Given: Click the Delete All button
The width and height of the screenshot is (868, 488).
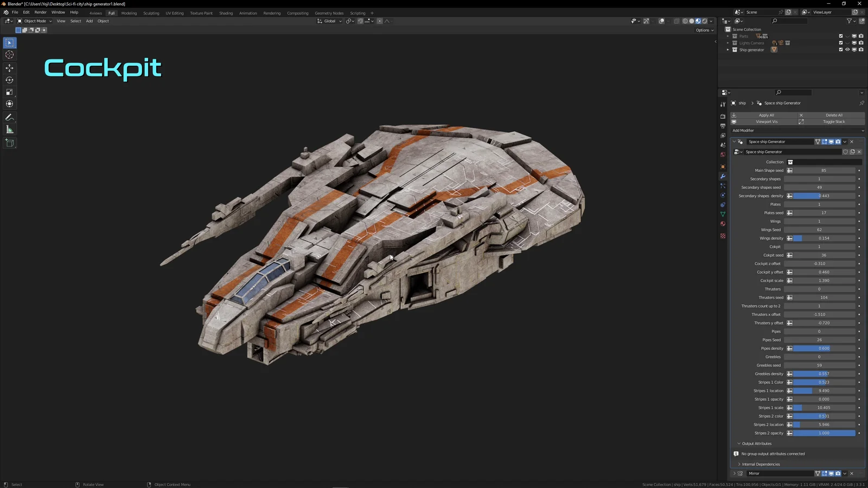Looking at the screenshot, I should pos(834,115).
